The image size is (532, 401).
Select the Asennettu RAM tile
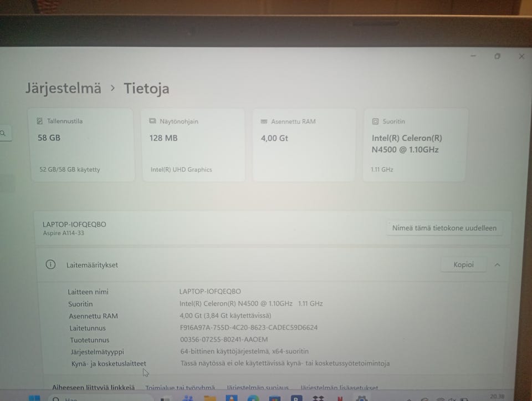coord(304,145)
